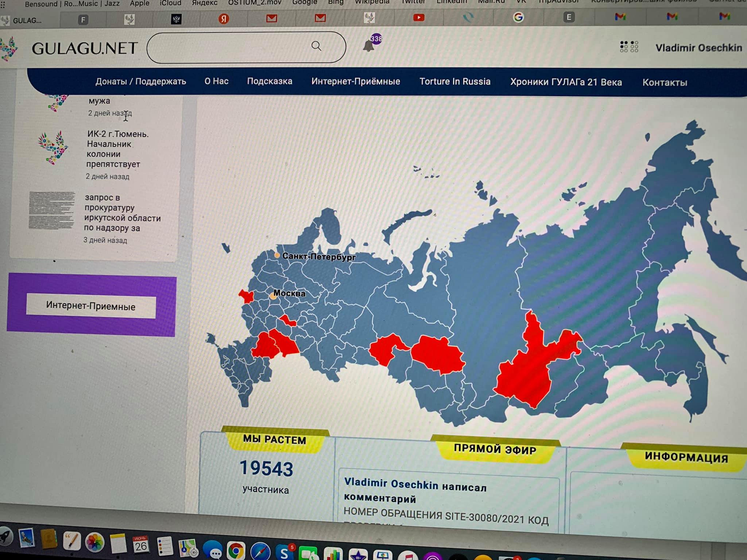Select the МЫ РАСТЕМ tab

coord(275,439)
